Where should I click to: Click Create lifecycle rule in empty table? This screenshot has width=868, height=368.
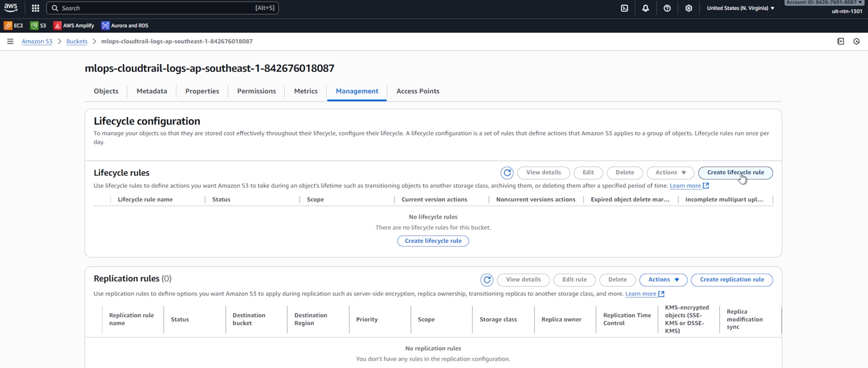pos(433,241)
